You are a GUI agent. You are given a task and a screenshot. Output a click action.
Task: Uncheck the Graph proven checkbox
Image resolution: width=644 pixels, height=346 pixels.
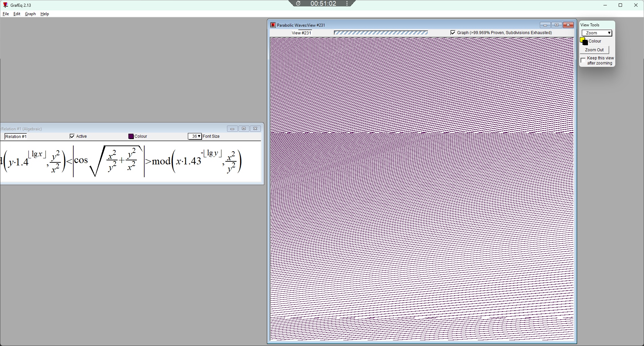pyautogui.click(x=453, y=33)
